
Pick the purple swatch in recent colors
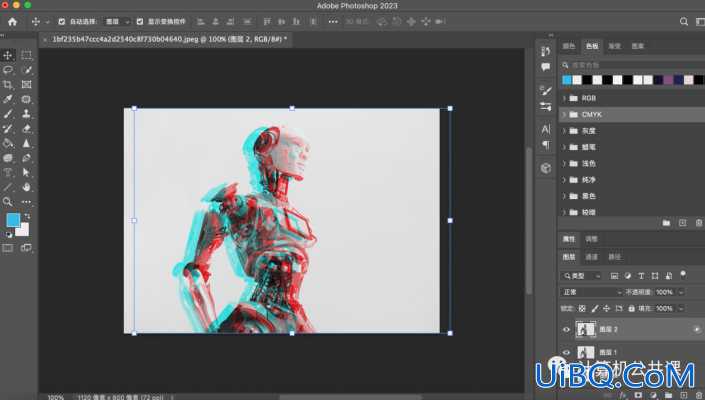point(668,80)
